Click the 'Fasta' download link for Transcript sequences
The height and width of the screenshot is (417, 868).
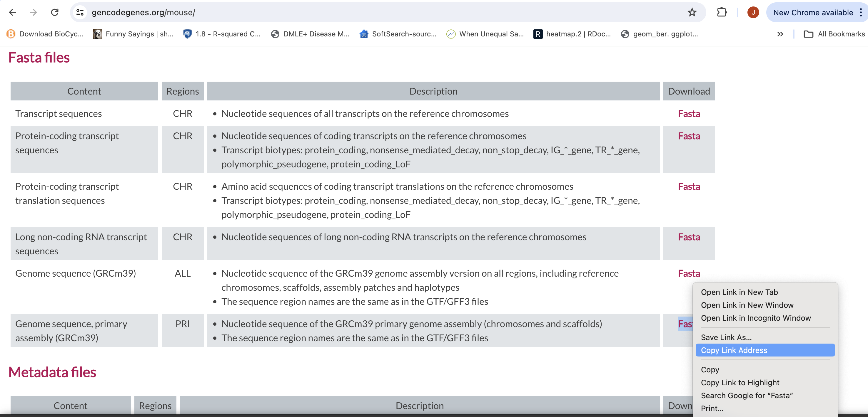(689, 113)
